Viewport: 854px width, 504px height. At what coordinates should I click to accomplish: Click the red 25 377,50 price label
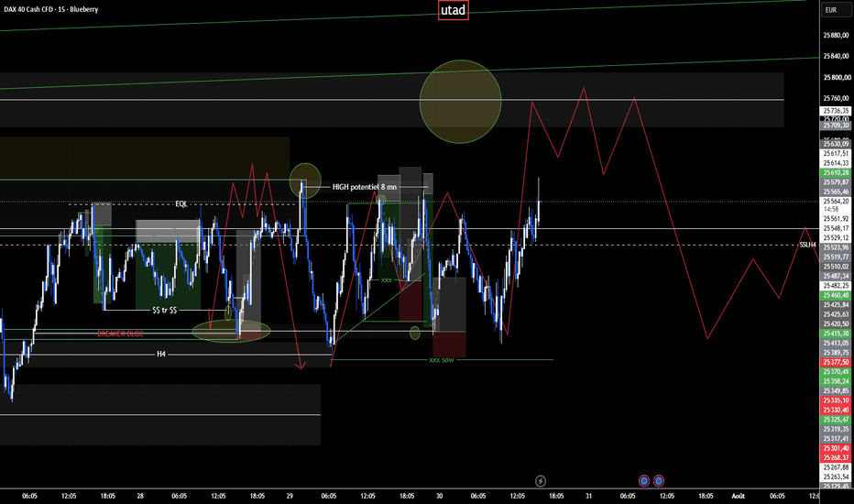[x=836, y=362]
